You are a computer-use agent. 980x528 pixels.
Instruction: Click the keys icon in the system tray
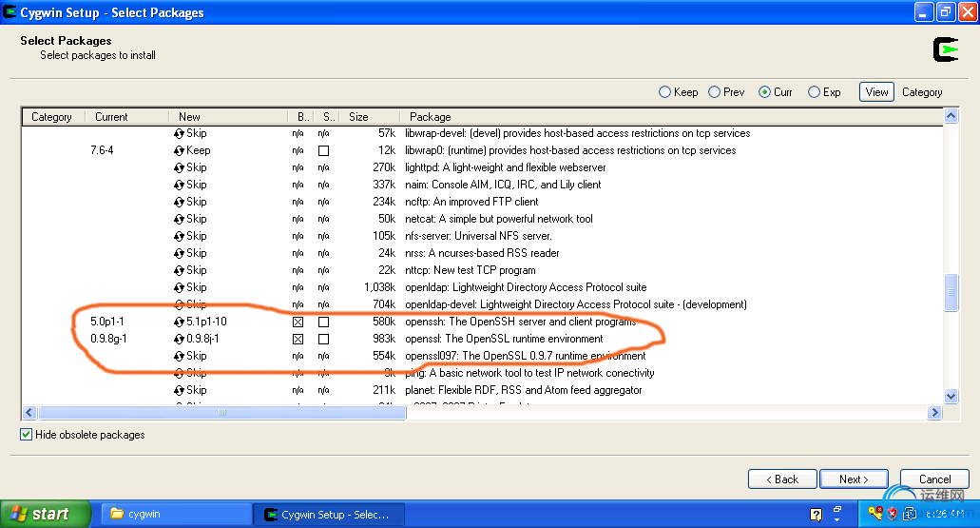[875, 514]
